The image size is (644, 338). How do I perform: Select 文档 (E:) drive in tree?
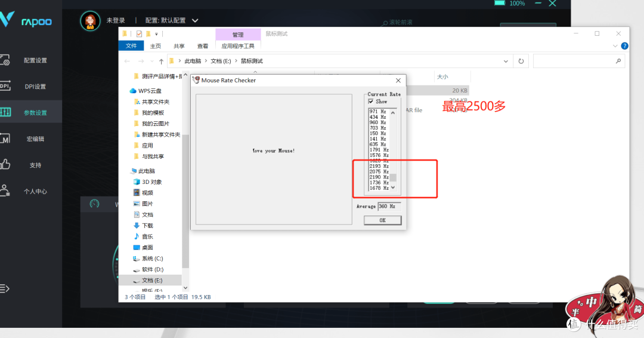[151, 281]
